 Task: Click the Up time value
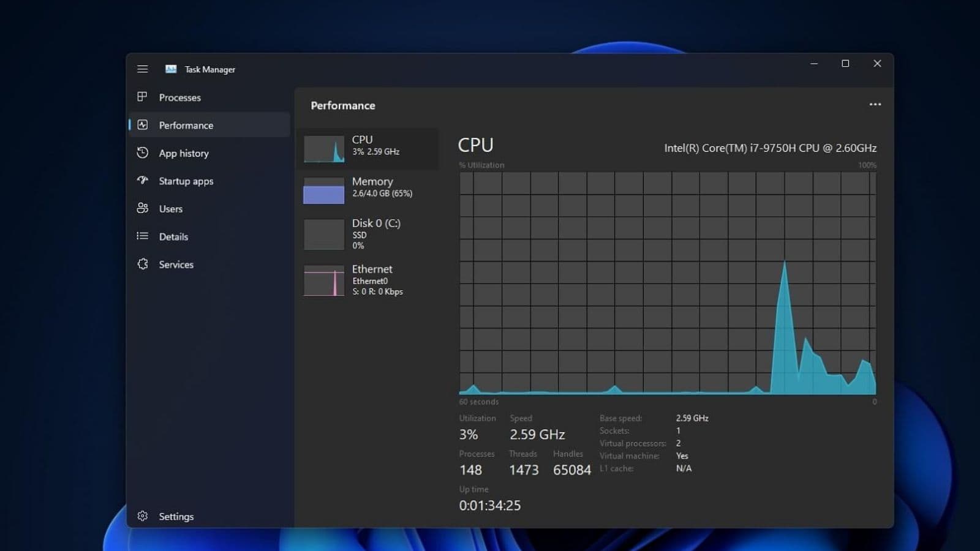489,505
